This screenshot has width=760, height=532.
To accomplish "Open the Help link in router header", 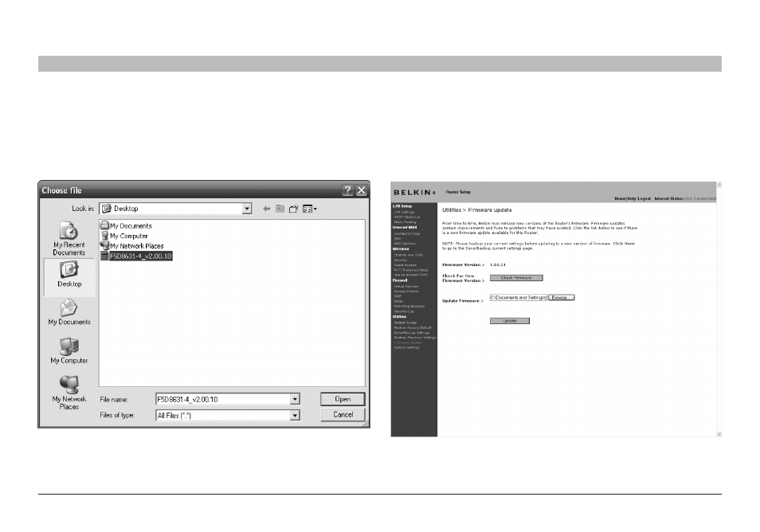I will (x=632, y=198).
